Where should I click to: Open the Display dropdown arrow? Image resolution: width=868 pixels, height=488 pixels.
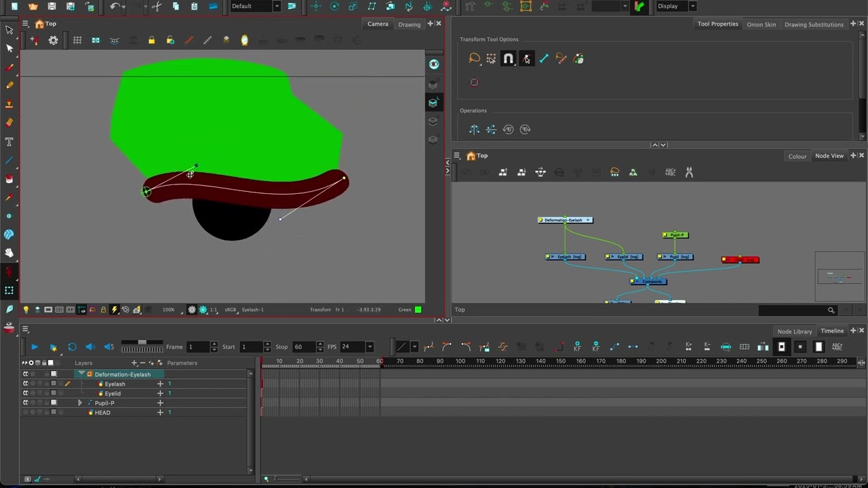click(692, 6)
